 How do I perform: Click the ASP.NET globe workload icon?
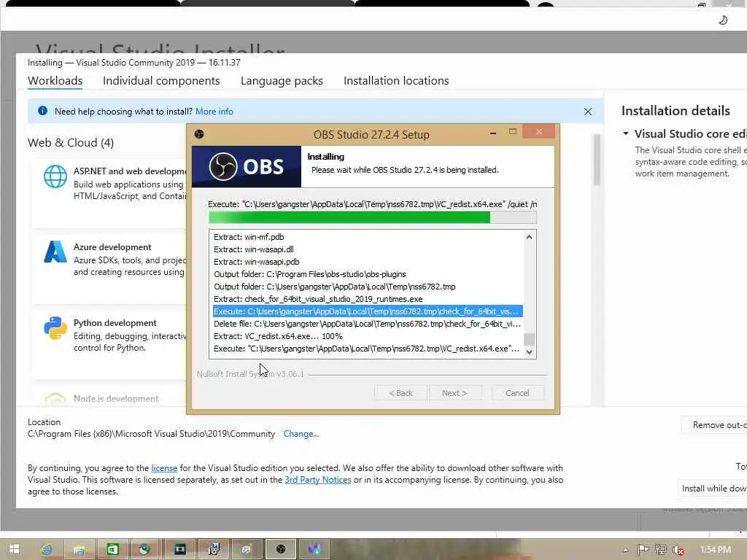pyautogui.click(x=55, y=176)
